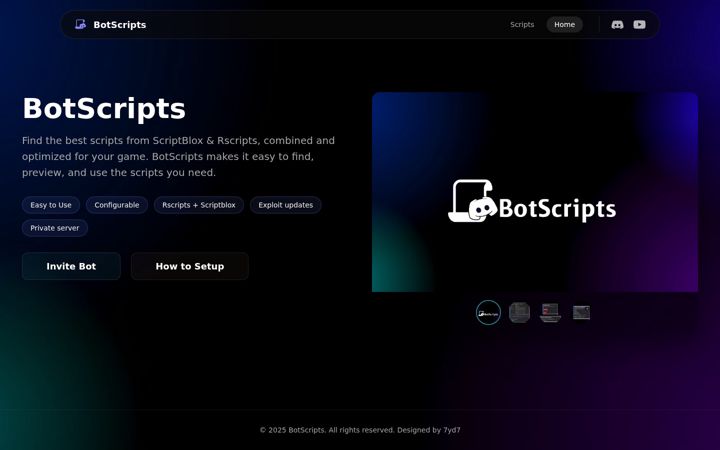720x450 pixels.
Task: Click the Invite Bot button
Action: (x=71, y=266)
